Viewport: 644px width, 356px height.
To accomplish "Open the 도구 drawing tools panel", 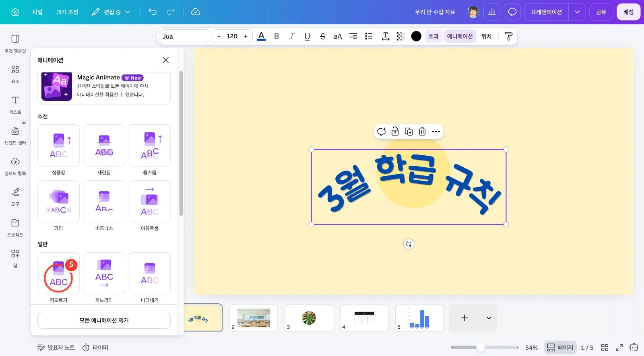I will coord(15,197).
